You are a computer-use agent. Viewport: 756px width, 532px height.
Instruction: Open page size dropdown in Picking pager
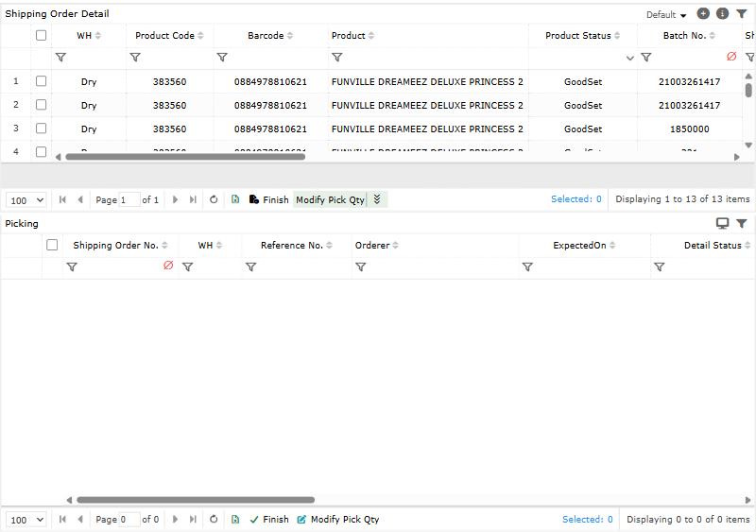click(26, 520)
